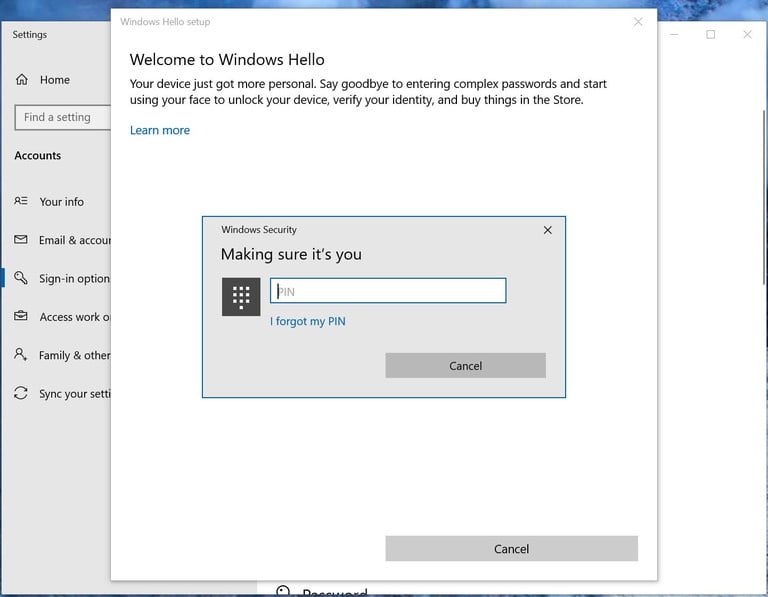Viewport: 768px width, 597px height.
Task: Maximize the Settings window
Action: 711,34
